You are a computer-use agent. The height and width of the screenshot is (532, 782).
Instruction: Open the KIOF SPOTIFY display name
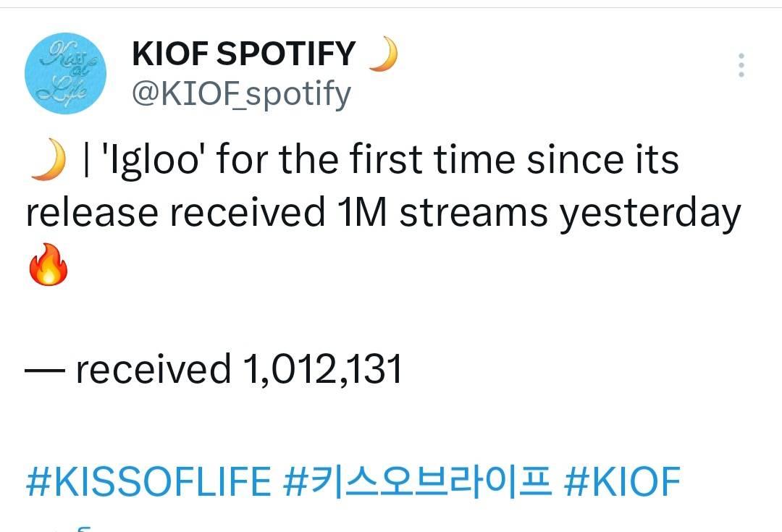tap(243, 54)
